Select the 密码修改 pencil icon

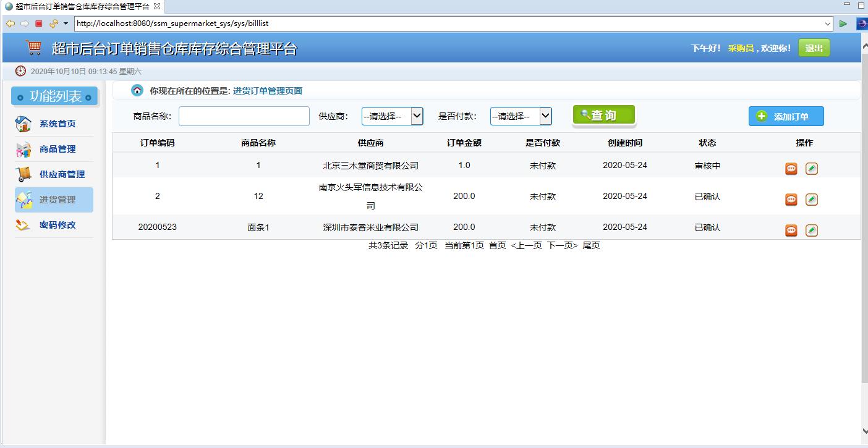pos(24,224)
